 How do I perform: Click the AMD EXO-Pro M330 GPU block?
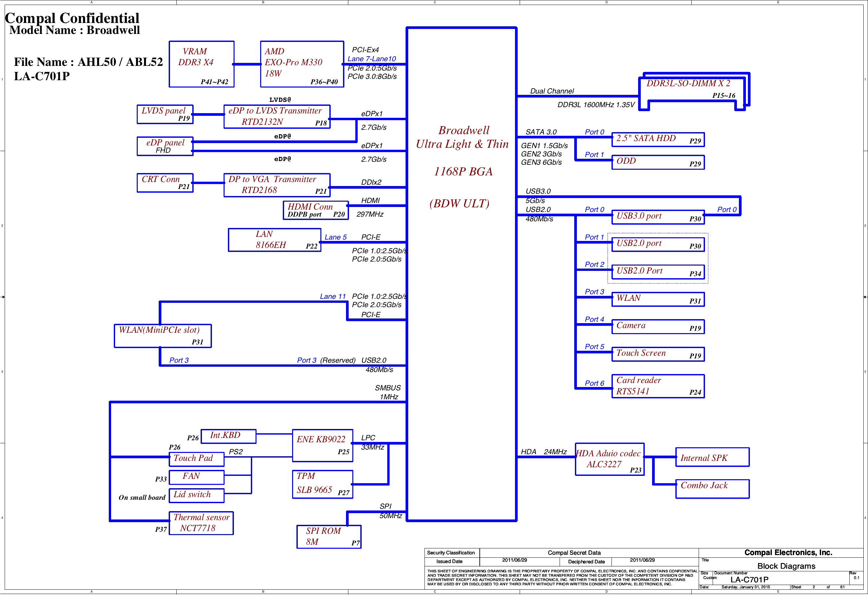[302, 64]
